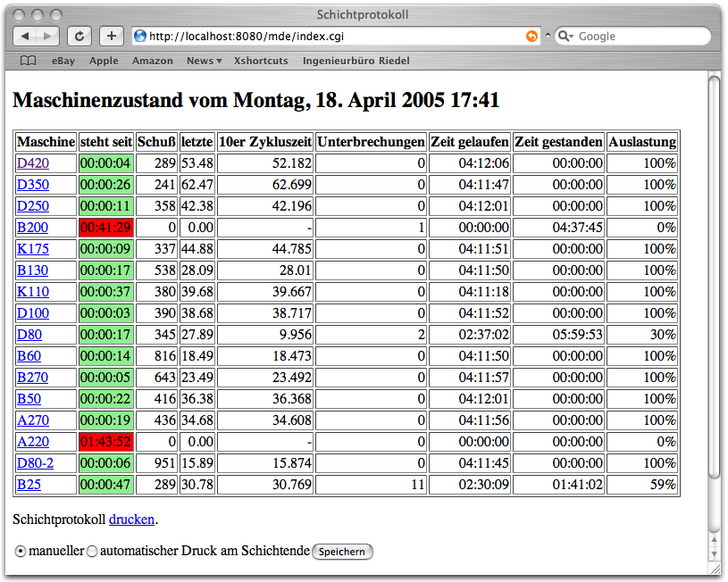This screenshot has width=728, height=582.
Task: Open machine B50 link
Action: pos(29,399)
